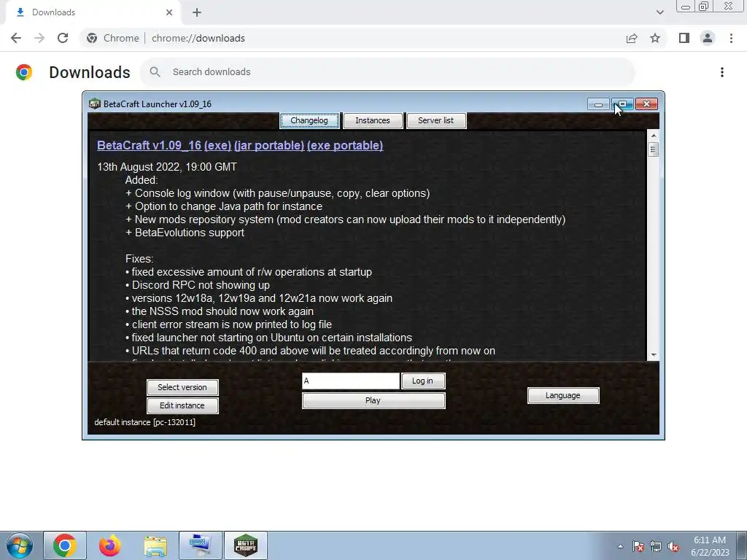Click 'versions 12w18a, 12w19a' line
747x560 pixels.
click(x=259, y=298)
